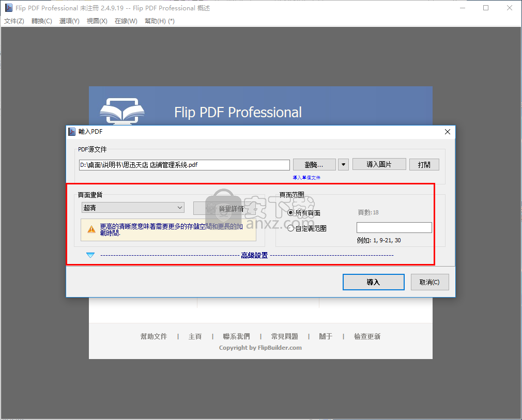Click the custom page range input field
Screen dimensions: 522x420
(394, 228)
